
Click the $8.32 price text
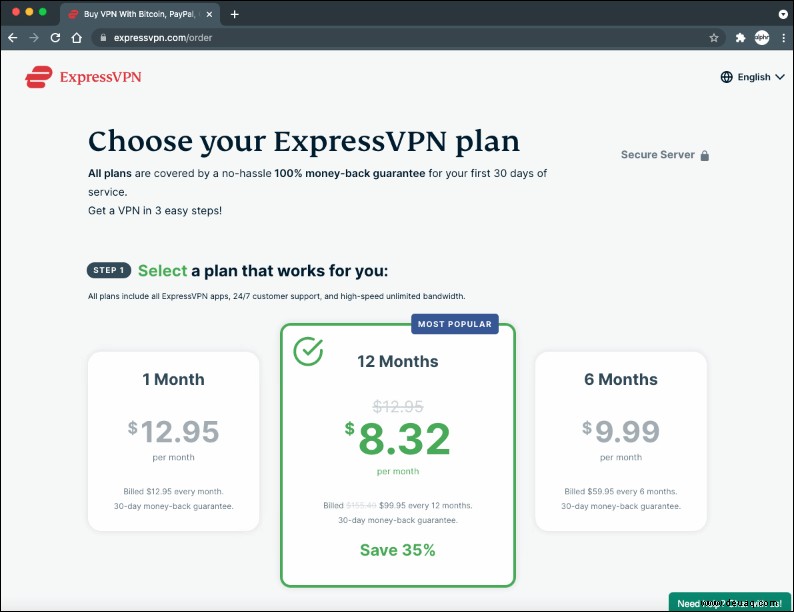point(398,438)
